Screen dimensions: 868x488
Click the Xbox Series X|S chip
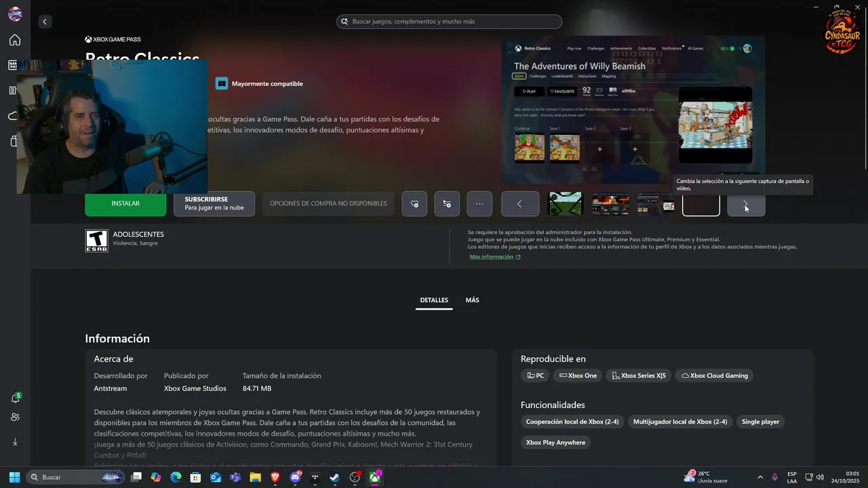[639, 375]
